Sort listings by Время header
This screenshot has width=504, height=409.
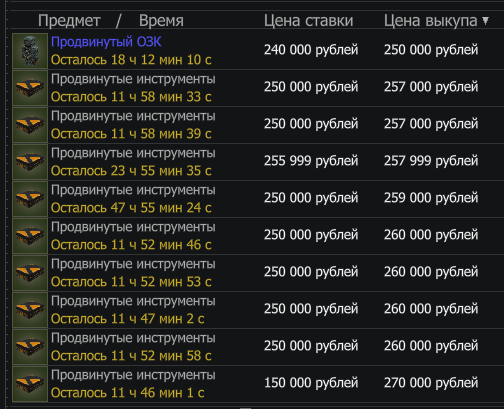(161, 21)
